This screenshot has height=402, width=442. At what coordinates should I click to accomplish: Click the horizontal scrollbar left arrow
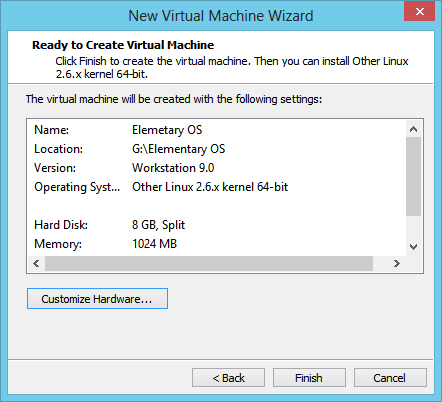(36, 264)
